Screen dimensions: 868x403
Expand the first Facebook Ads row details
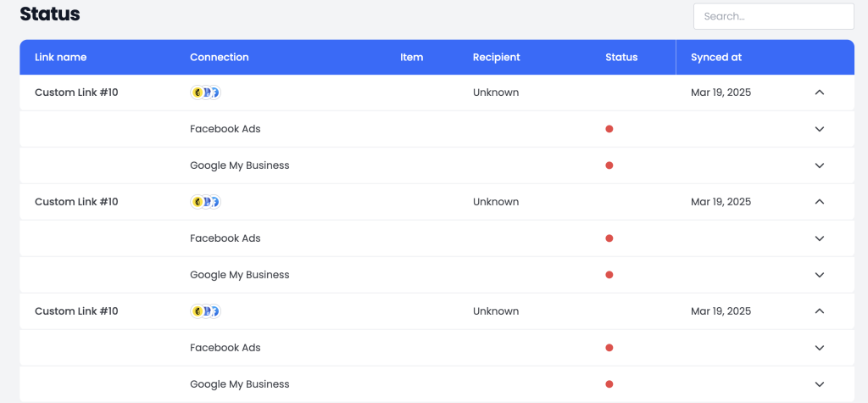(820, 129)
